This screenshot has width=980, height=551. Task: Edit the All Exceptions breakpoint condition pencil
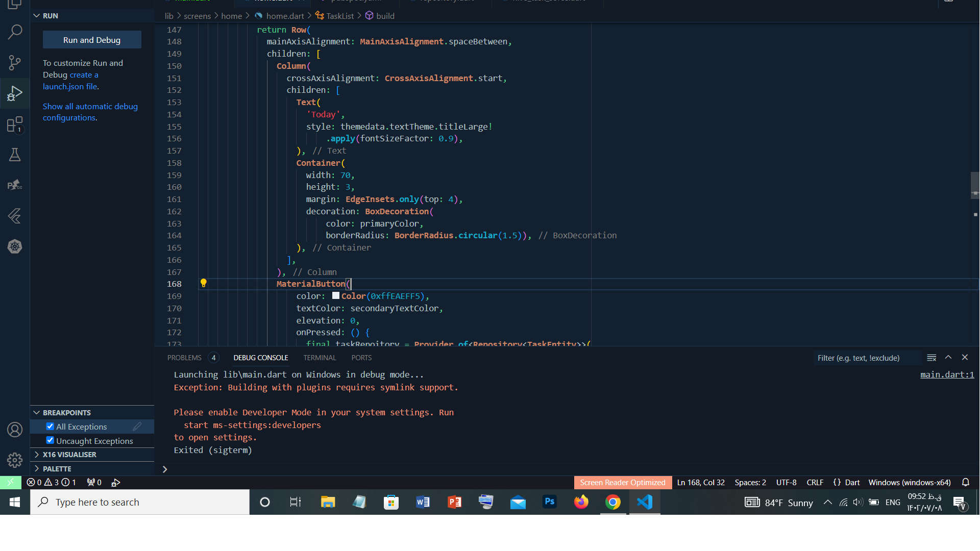(x=137, y=427)
